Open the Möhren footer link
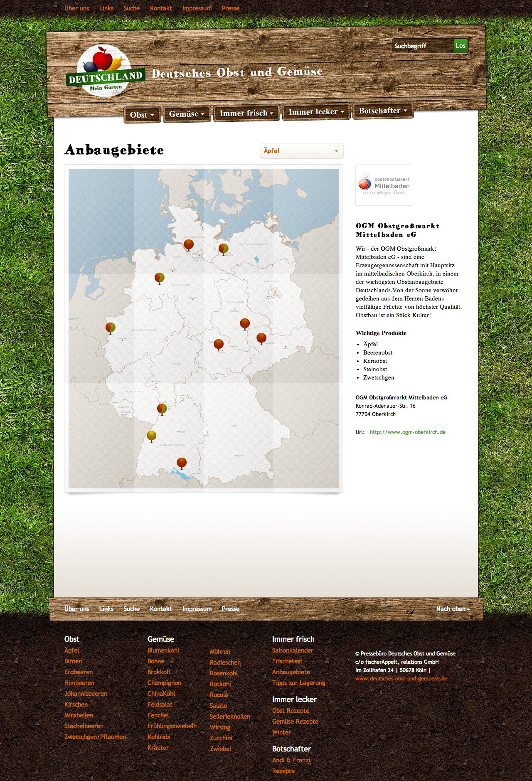The width and height of the screenshot is (532, 781). [x=220, y=651]
